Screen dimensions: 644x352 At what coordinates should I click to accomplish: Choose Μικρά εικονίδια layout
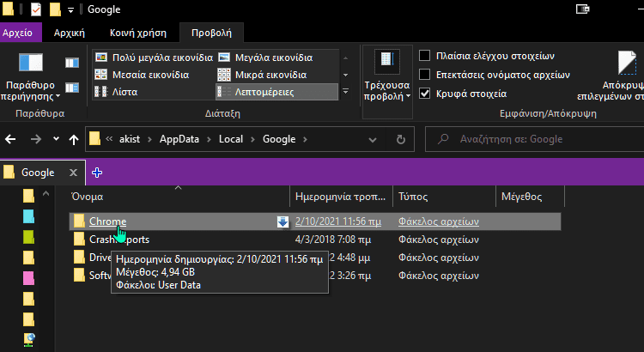coord(262,75)
